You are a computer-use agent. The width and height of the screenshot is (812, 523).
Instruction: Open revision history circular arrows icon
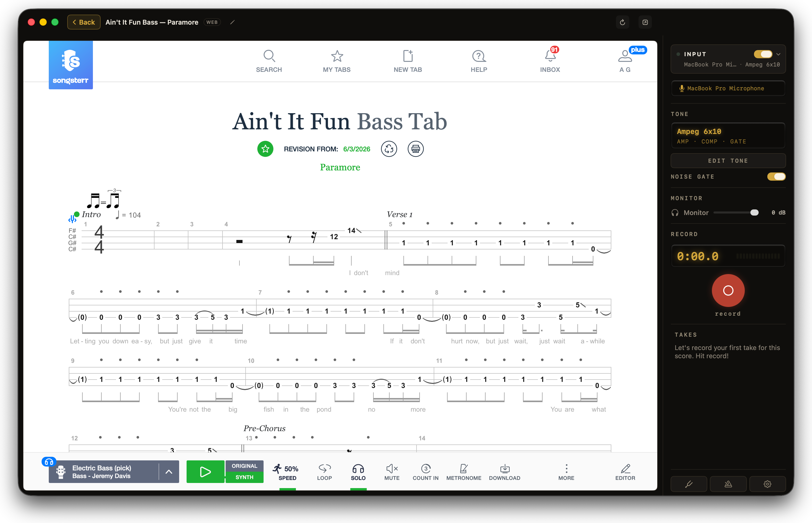[389, 149]
